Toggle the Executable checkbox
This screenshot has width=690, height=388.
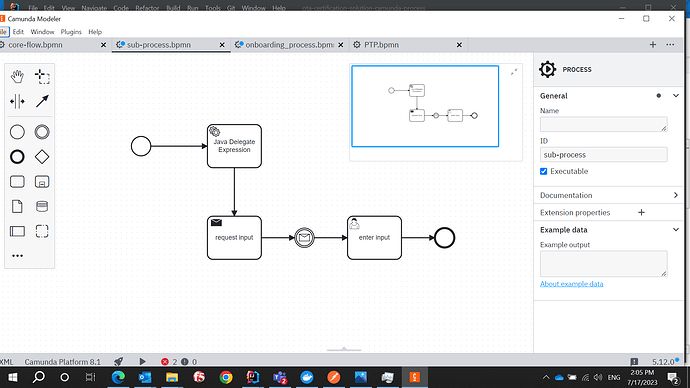coord(543,171)
